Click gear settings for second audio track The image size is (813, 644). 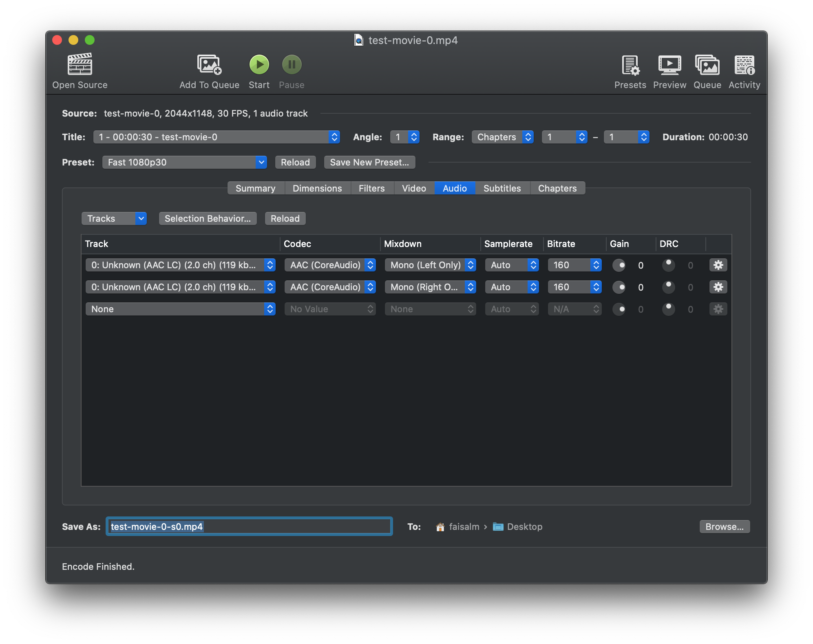pos(718,287)
